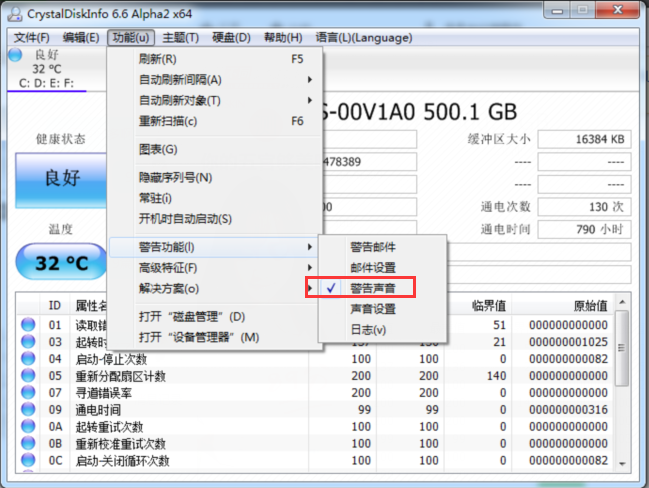Choose 重新扫描(c) F6 entry
This screenshot has width=649, height=488.
click(214, 121)
